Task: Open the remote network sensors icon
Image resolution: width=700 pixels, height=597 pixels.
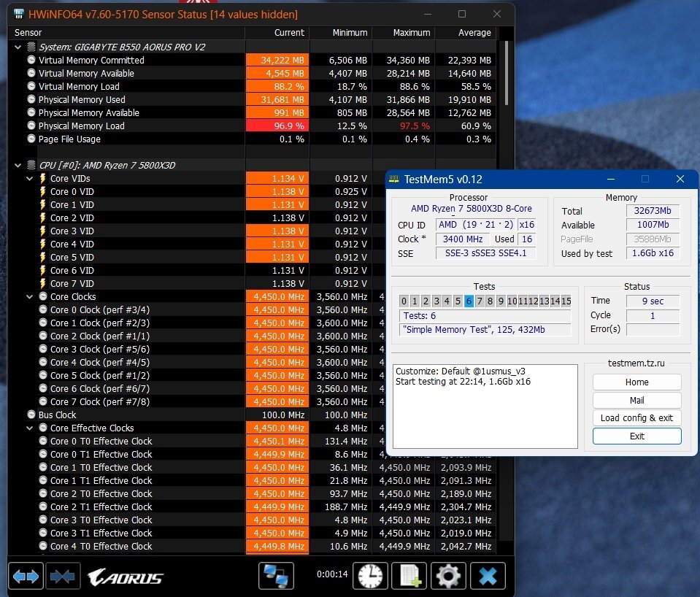Action: coord(276,576)
